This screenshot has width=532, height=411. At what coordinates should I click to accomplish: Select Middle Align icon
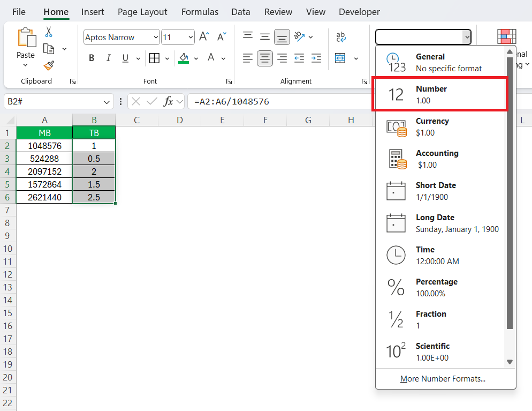point(264,36)
